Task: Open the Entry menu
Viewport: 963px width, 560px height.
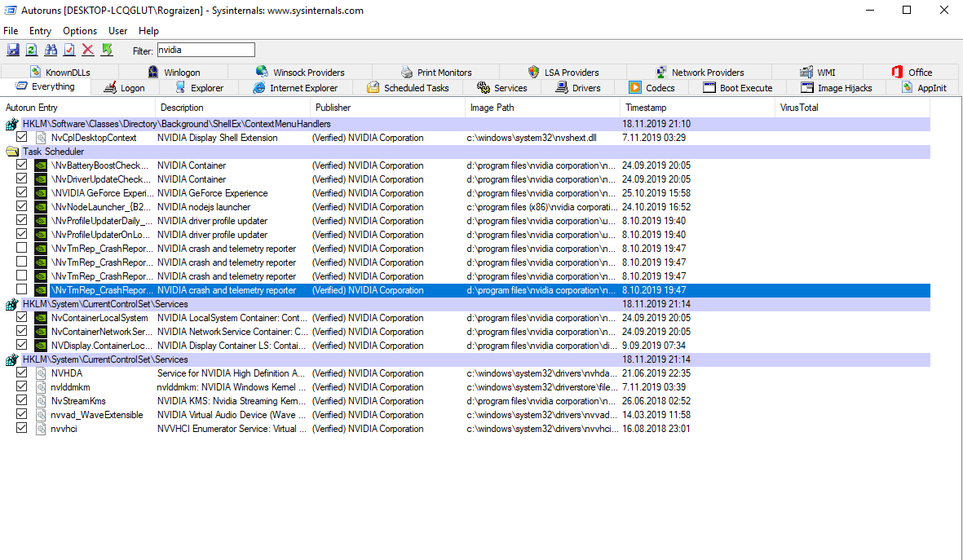Action: coord(40,31)
